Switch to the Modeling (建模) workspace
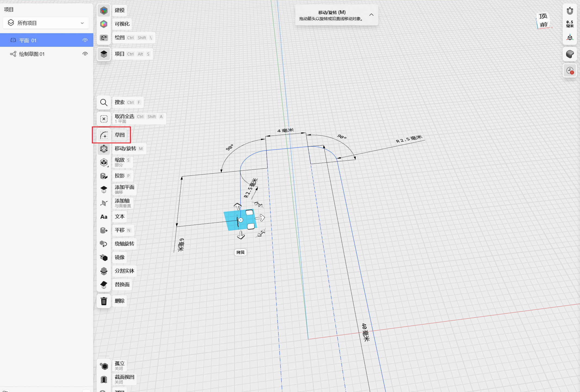 [x=104, y=10]
